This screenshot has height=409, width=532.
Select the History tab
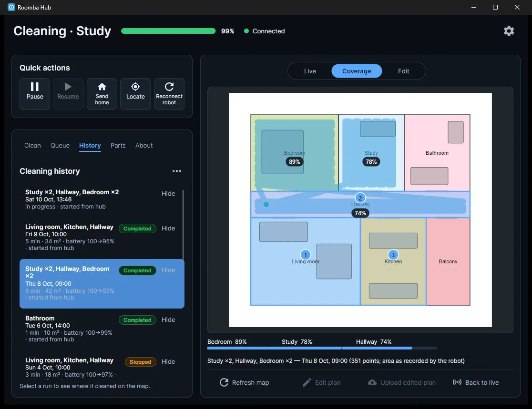tap(90, 146)
